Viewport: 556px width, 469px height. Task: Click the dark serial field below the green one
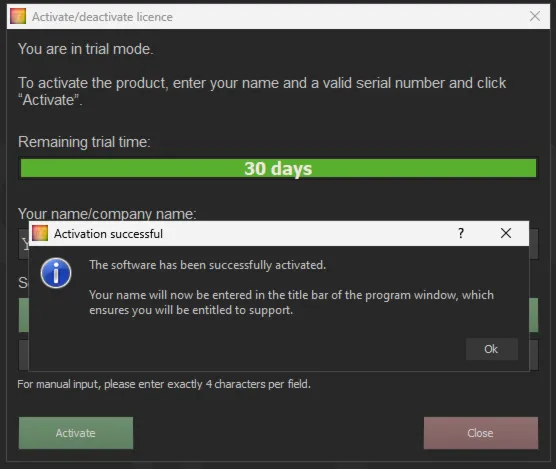click(x=534, y=355)
